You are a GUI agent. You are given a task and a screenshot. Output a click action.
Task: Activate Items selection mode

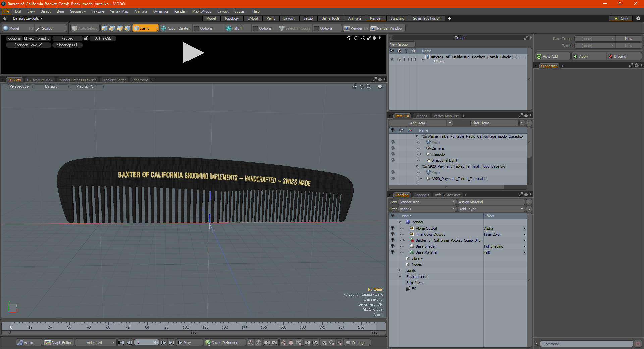[x=145, y=28]
